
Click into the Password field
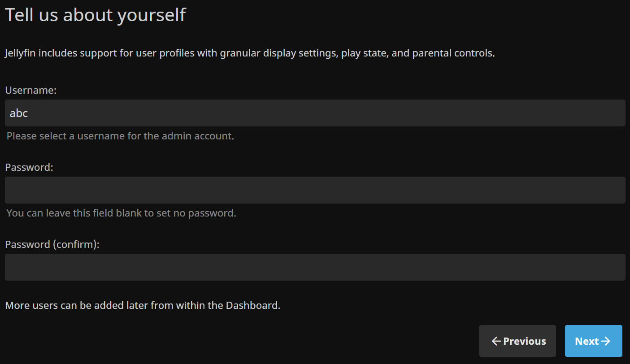point(315,190)
